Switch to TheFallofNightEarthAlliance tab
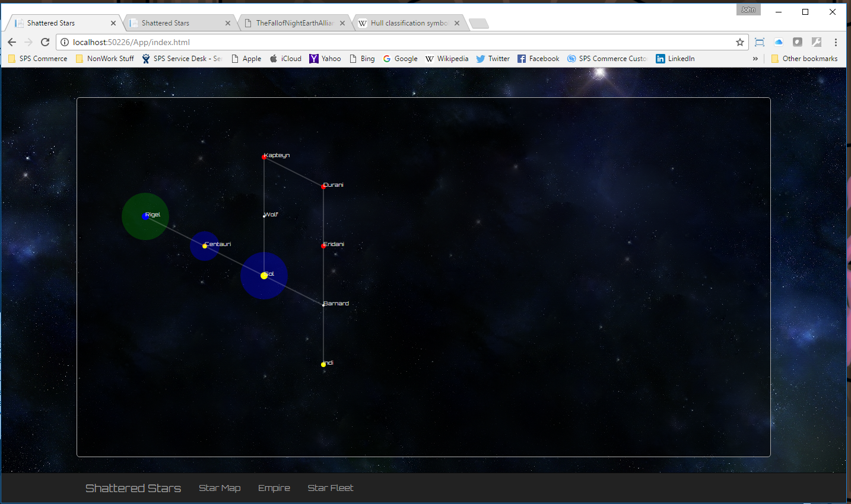This screenshot has width=851, height=504. pos(294,23)
